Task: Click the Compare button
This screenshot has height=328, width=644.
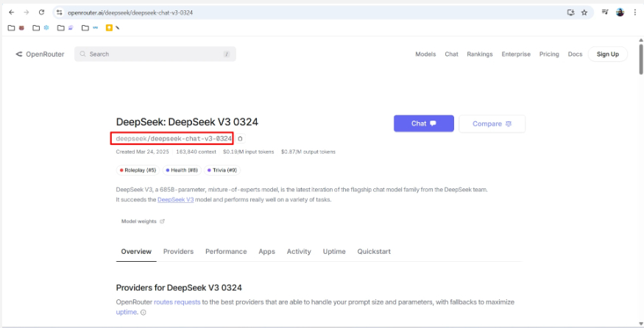Action: point(492,124)
